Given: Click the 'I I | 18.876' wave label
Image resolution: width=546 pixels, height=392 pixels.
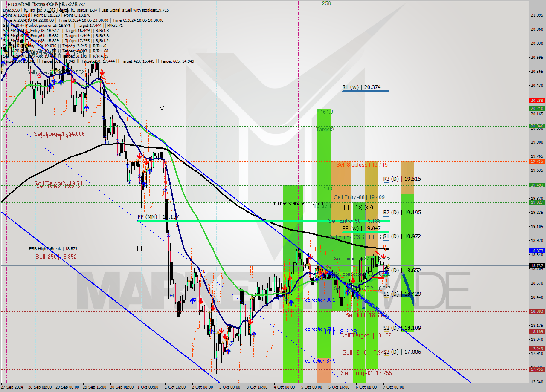Looking at the screenshot, I should click(x=360, y=208).
